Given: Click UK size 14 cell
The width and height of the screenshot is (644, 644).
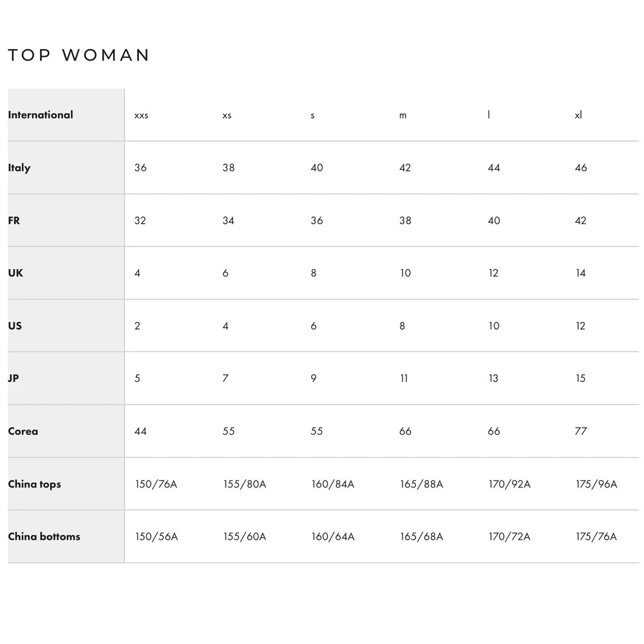Looking at the screenshot, I should pos(580,273).
